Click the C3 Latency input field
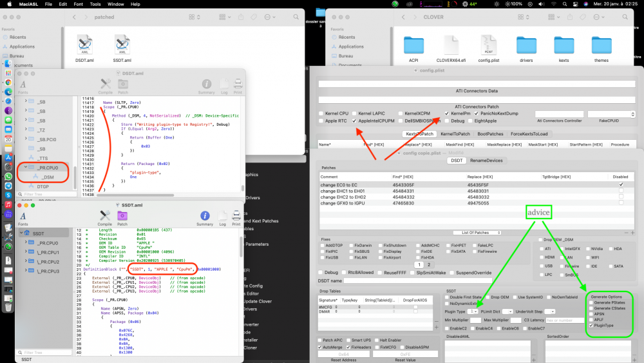The height and width of the screenshot is (363, 644). point(565,320)
